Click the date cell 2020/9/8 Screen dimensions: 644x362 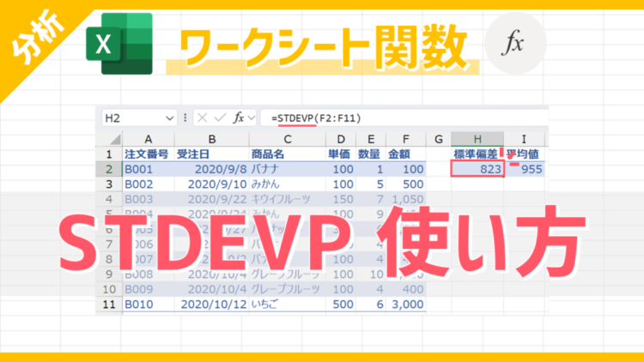pos(211,169)
